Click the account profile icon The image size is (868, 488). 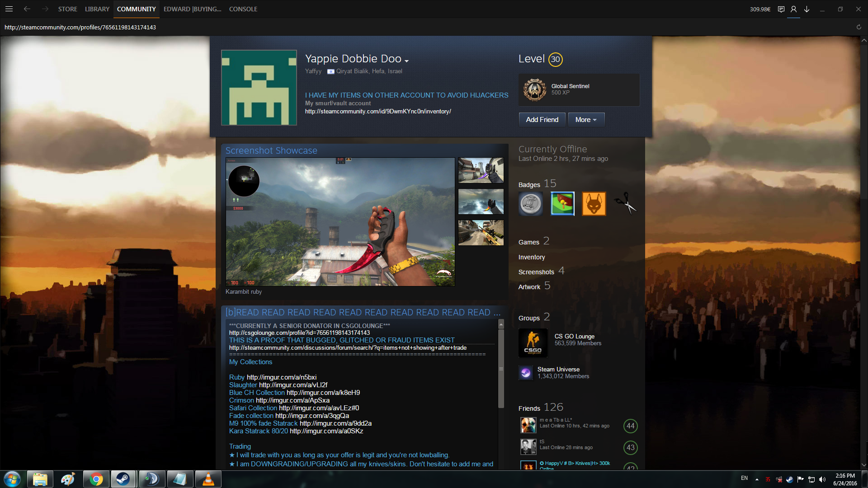793,9
